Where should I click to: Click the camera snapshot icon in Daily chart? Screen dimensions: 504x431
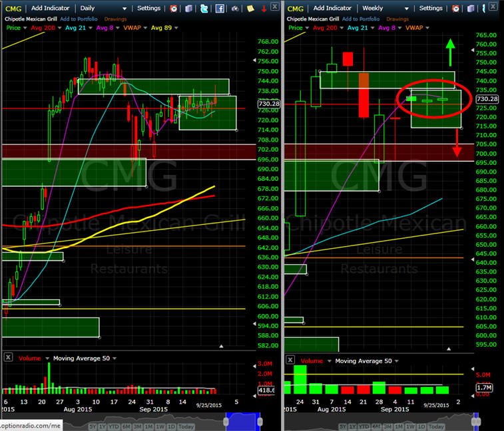point(235,9)
